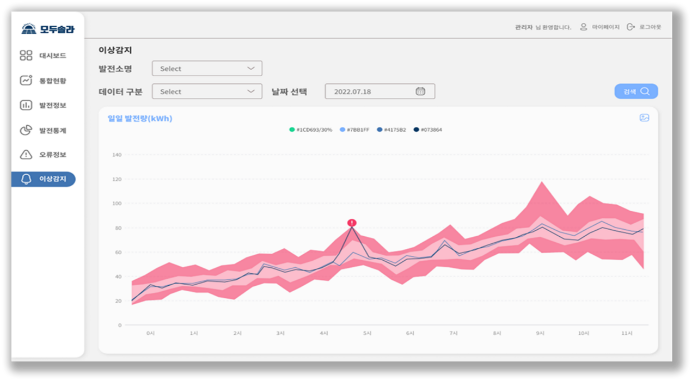Toggle the green #1CD693/30% legend series
Screen dimensions: 694x382
[310, 130]
